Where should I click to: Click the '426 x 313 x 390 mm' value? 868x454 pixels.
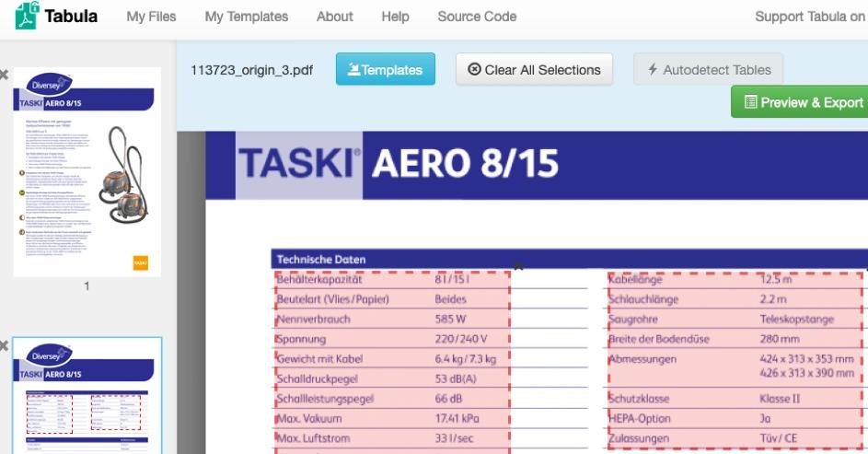coord(807,373)
